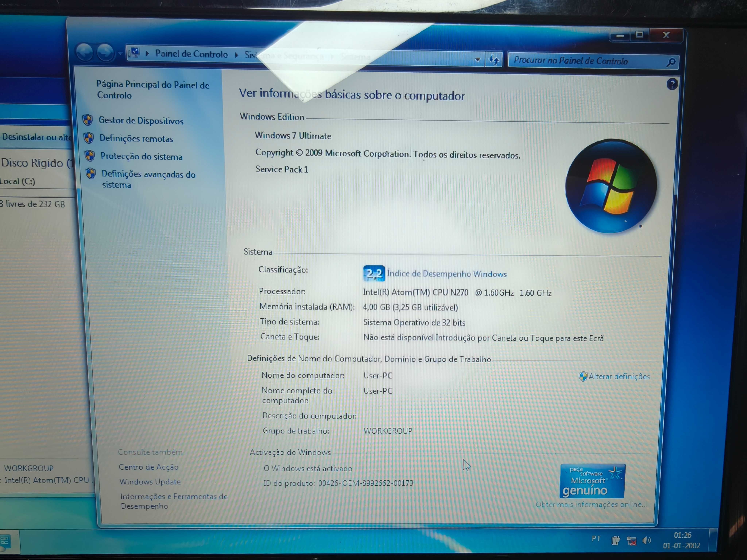Open Informações e Ferramentas de Desempenho
Viewport: 747px width, 560px height.
click(x=174, y=501)
